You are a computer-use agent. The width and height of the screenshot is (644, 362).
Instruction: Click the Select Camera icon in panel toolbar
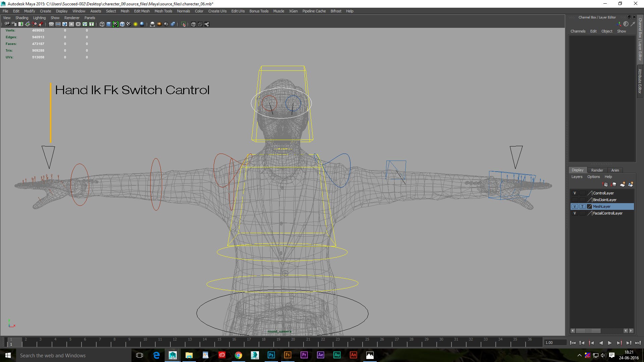point(7,24)
